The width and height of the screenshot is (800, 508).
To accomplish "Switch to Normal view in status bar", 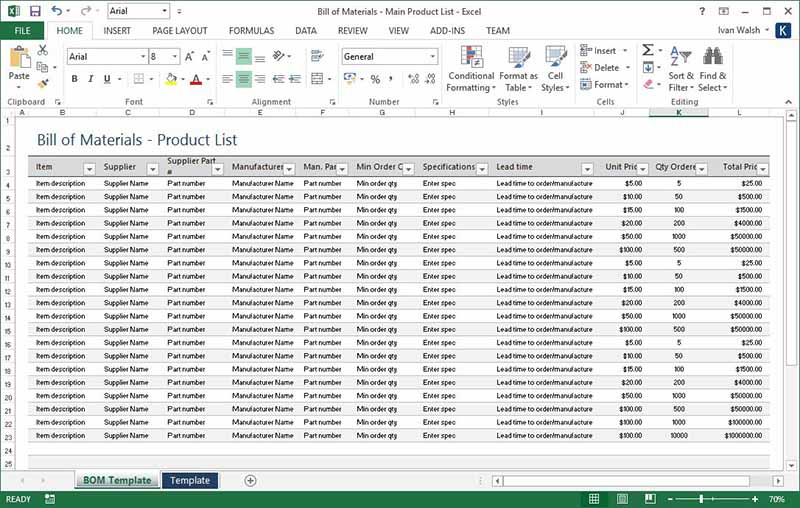I will (x=594, y=499).
